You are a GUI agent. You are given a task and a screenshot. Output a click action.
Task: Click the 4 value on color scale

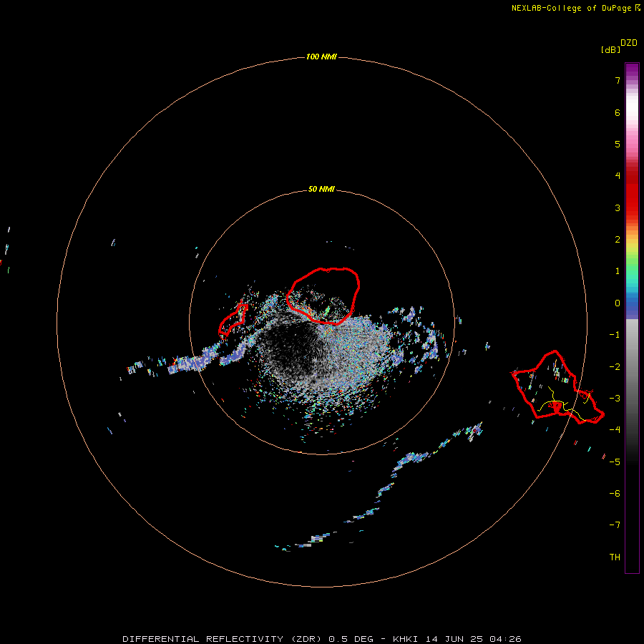tap(618, 176)
